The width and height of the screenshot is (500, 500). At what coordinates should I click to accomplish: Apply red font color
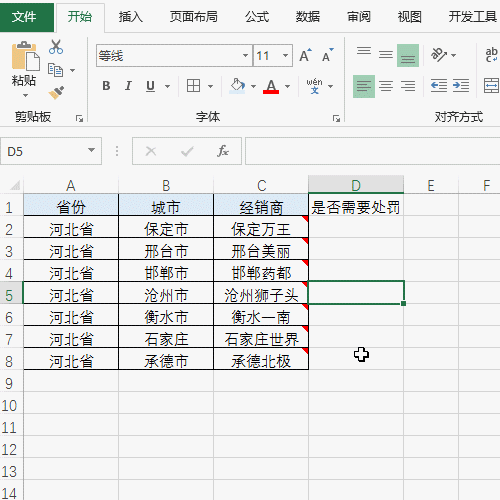[271, 86]
